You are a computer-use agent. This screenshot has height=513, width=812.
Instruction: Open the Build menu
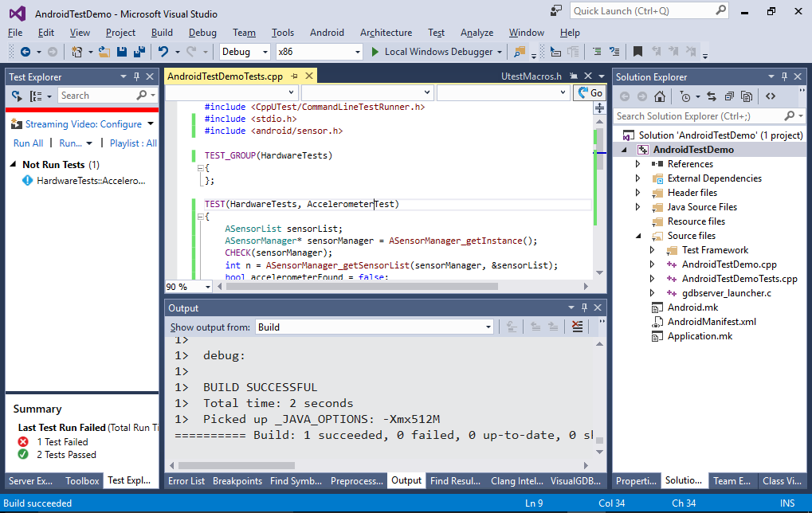pyautogui.click(x=162, y=33)
